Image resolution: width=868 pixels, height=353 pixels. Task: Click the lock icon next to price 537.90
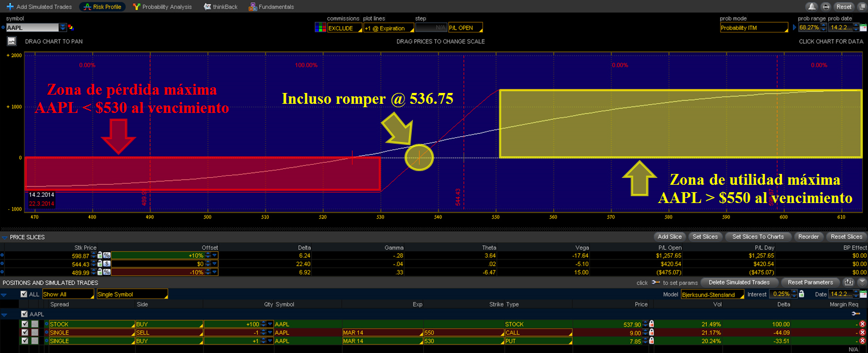click(652, 324)
